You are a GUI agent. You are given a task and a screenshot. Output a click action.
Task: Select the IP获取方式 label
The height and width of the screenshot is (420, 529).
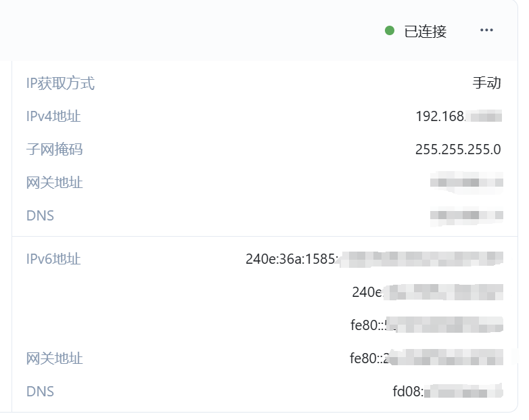tap(60, 83)
